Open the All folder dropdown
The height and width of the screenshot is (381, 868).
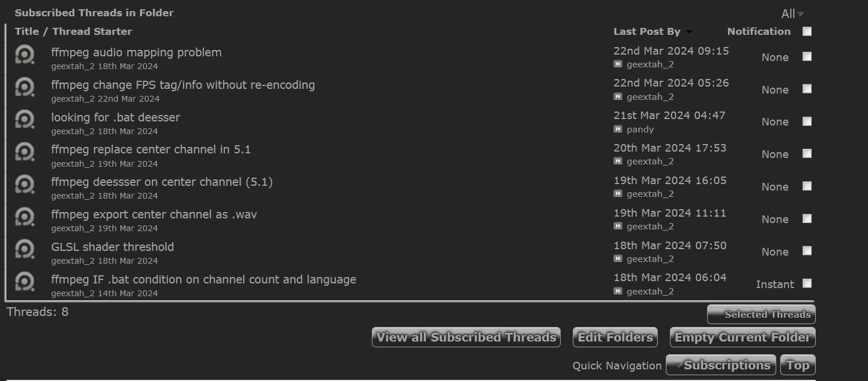tap(792, 14)
